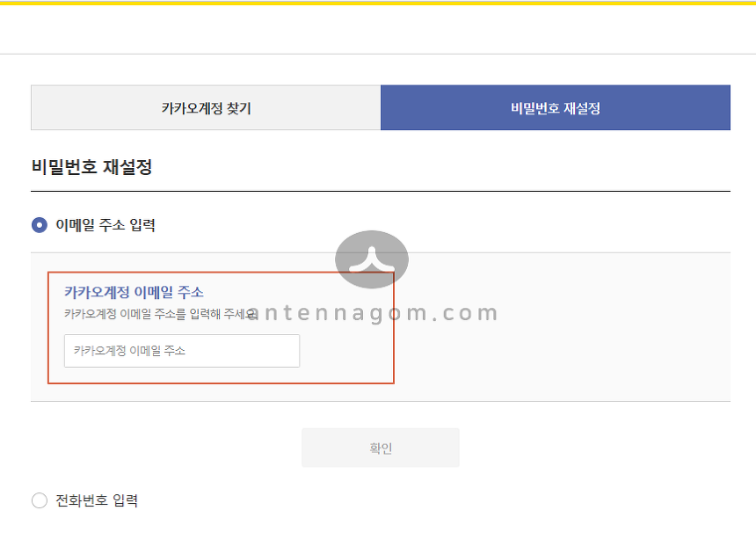Switch to the 카카오계정 찾기 tab

coord(206,107)
